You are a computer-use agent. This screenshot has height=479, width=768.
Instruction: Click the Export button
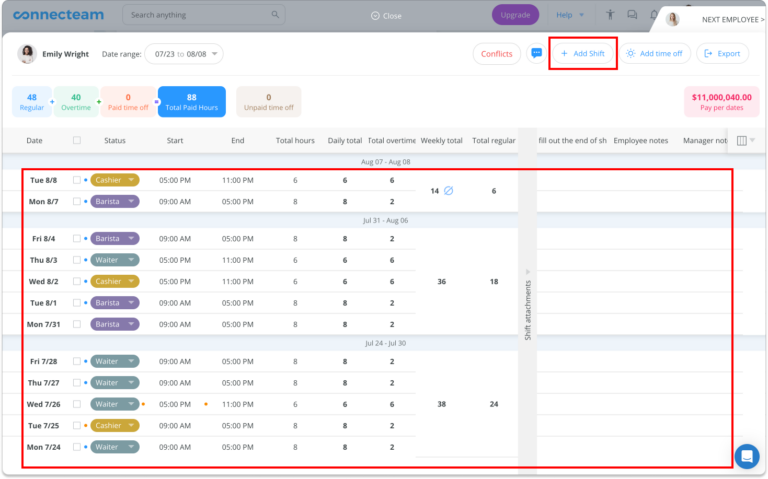tap(722, 53)
